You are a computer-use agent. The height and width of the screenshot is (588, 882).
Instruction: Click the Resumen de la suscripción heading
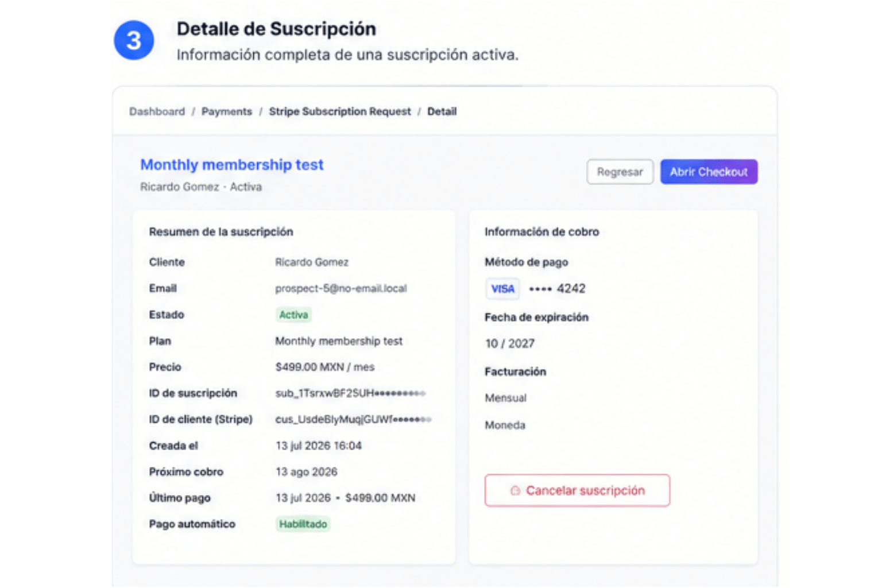click(221, 232)
